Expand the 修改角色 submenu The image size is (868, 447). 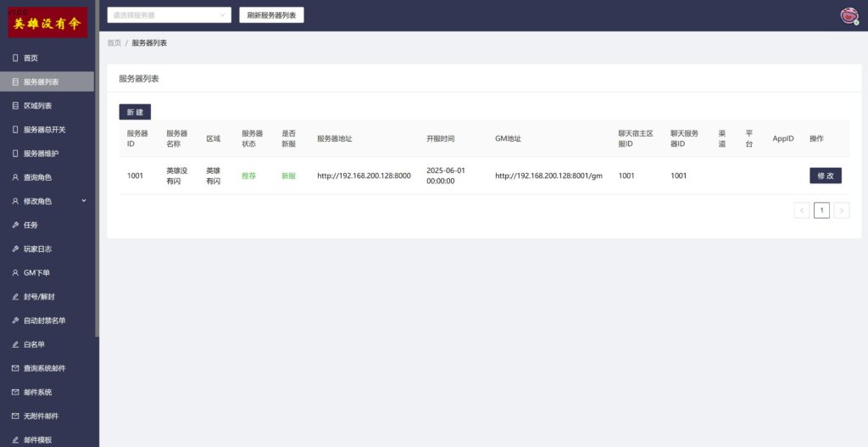coord(83,201)
